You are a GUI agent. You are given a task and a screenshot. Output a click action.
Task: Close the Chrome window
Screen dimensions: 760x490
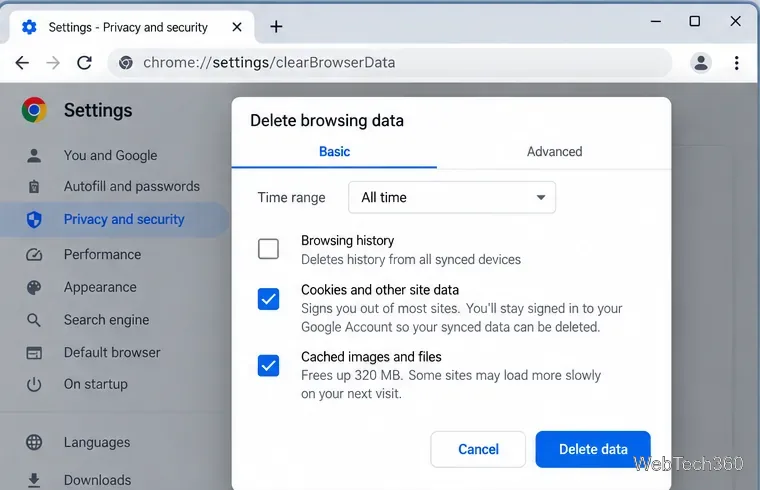[735, 21]
